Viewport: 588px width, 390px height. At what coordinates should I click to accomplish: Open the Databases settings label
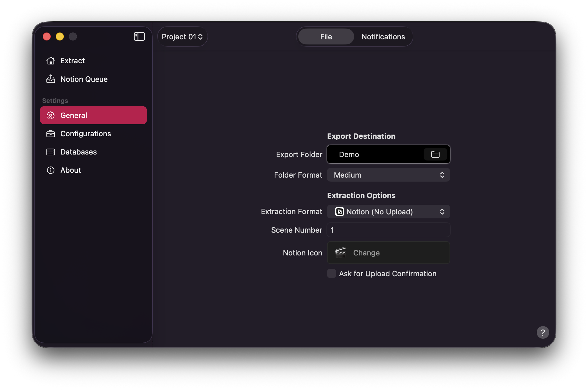tap(79, 152)
